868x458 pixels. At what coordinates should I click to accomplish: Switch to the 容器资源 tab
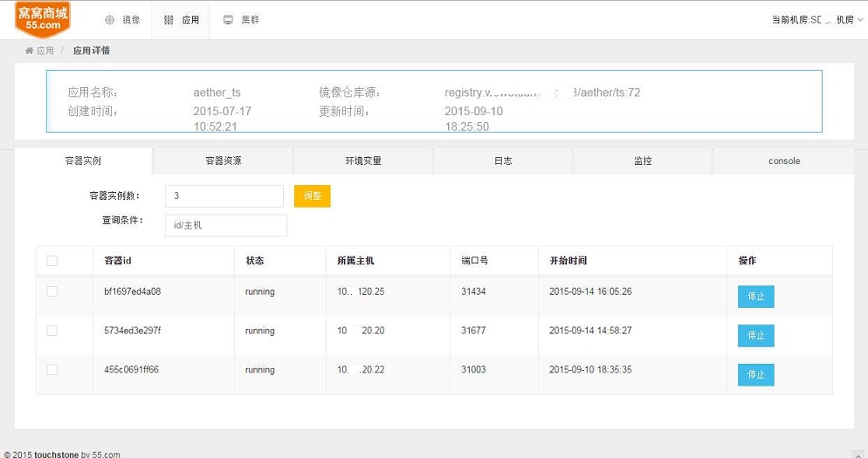[x=223, y=161]
